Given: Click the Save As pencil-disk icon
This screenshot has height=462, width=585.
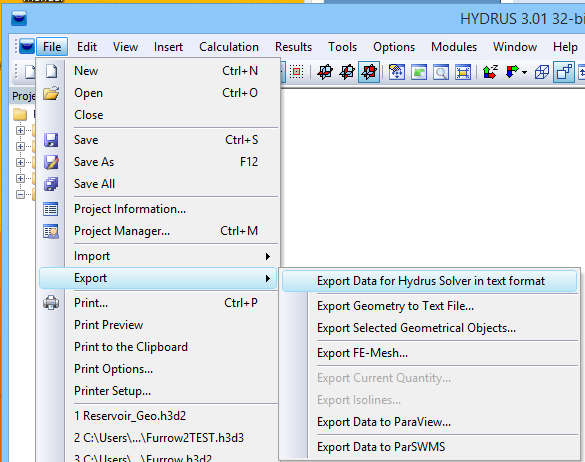Looking at the screenshot, I should pos(51,162).
